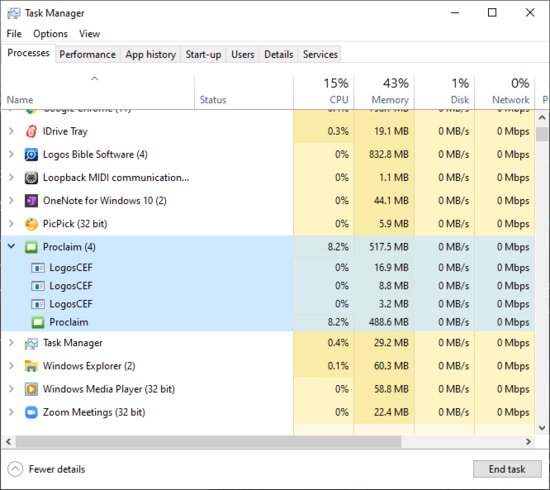Viewport: 550px width, 490px height.
Task: Click the 44.1 MB memory value
Action: tap(391, 201)
